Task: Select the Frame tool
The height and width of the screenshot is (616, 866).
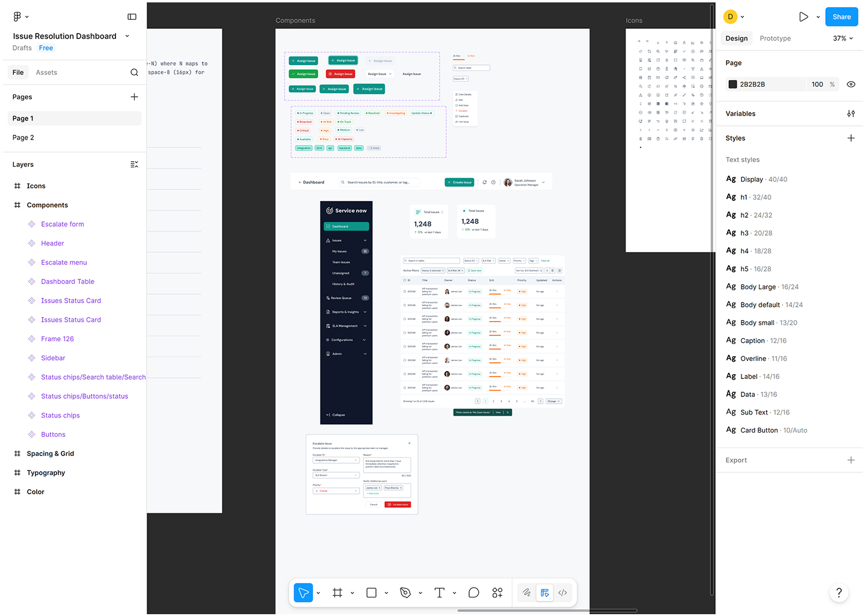Action: point(337,593)
